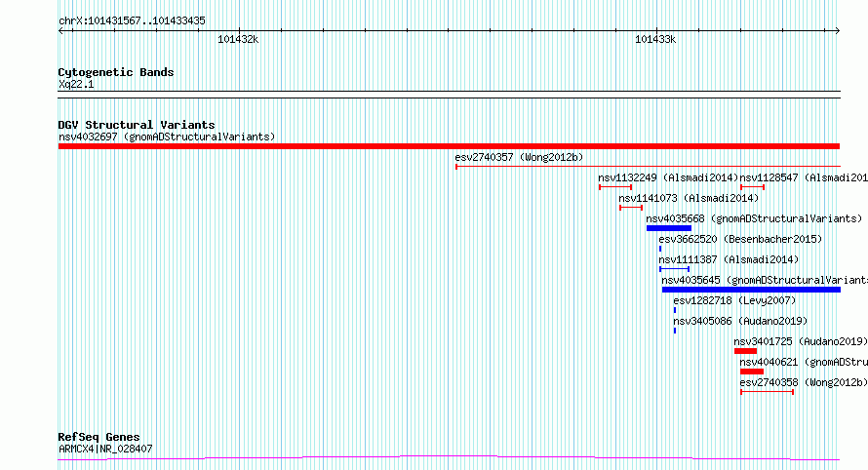Image resolution: width=868 pixels, height=470 pixels.
Task: Click the small blue esv1282718 variant mark
Action: (x=675, y=310)
